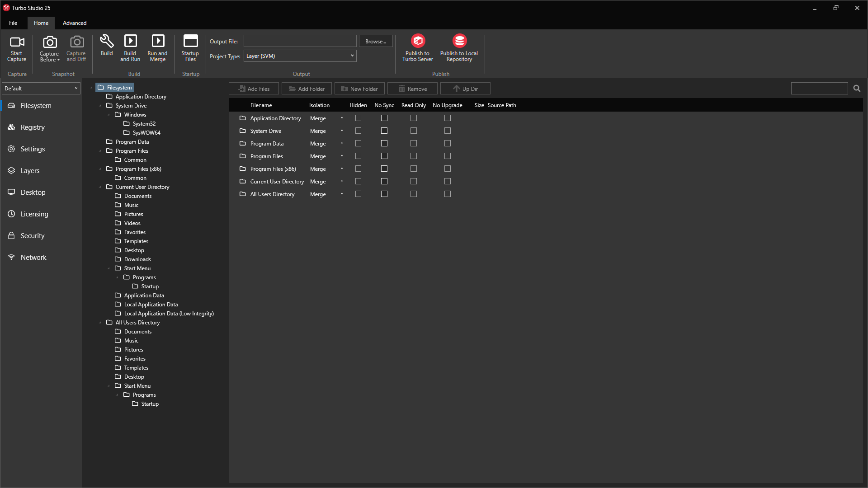This screenshot has width=868, height=488.
Task: Open the Security sidebar section
Action: coord(41,236)
